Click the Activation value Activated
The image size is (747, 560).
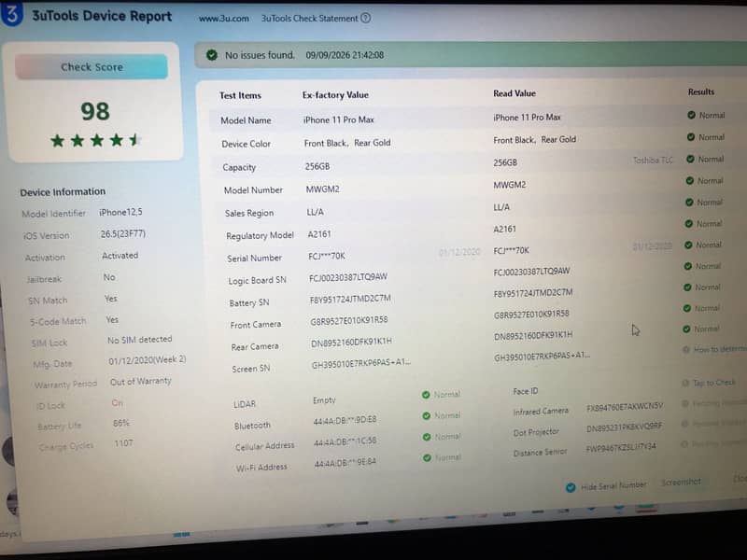120,256
